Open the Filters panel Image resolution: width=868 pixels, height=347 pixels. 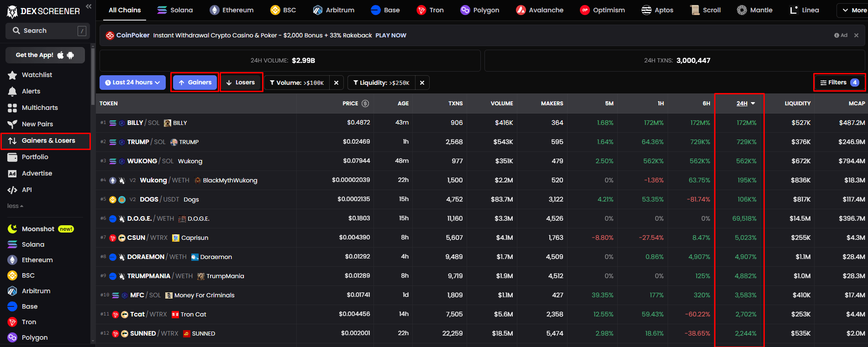839,83
